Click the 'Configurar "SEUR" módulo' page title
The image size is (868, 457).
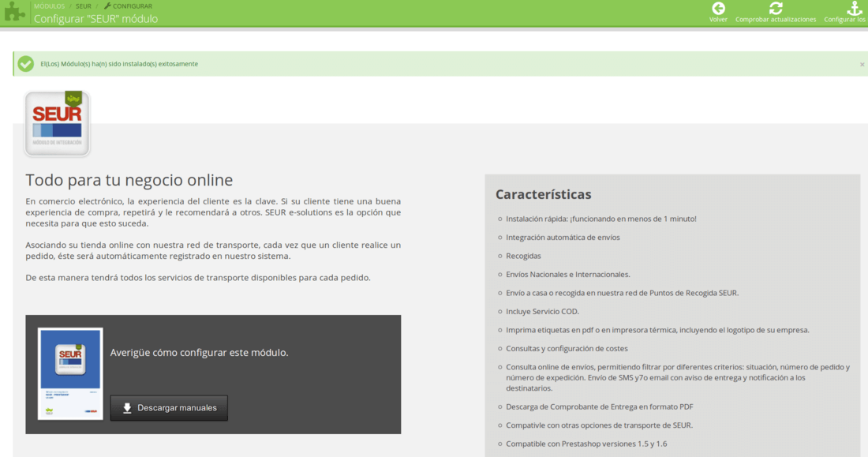(x=95, y=19)
